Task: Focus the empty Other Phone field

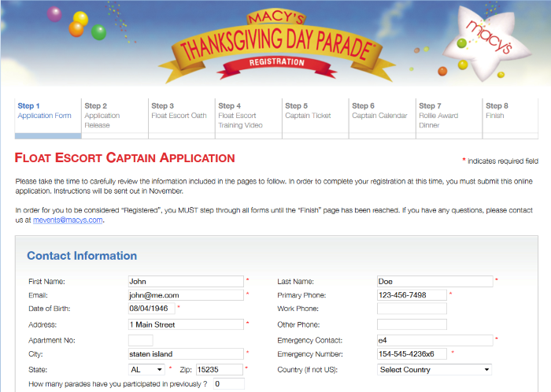Action: (412, 324)
